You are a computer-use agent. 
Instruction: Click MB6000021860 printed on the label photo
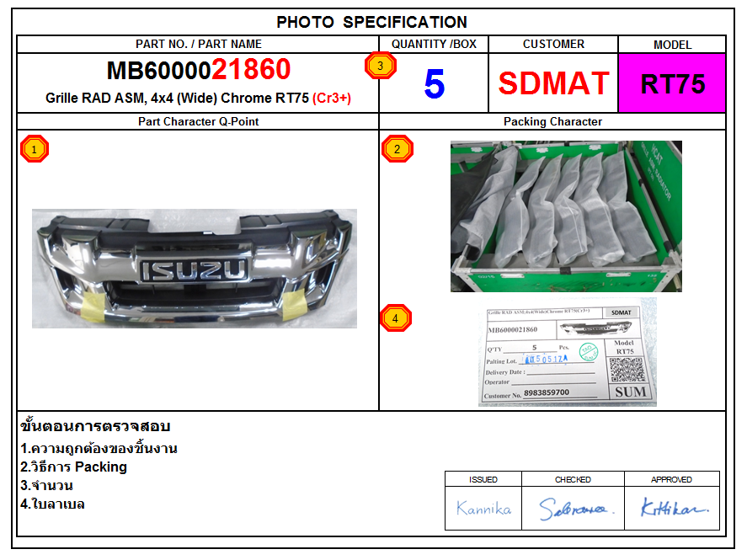click(513, 329)
